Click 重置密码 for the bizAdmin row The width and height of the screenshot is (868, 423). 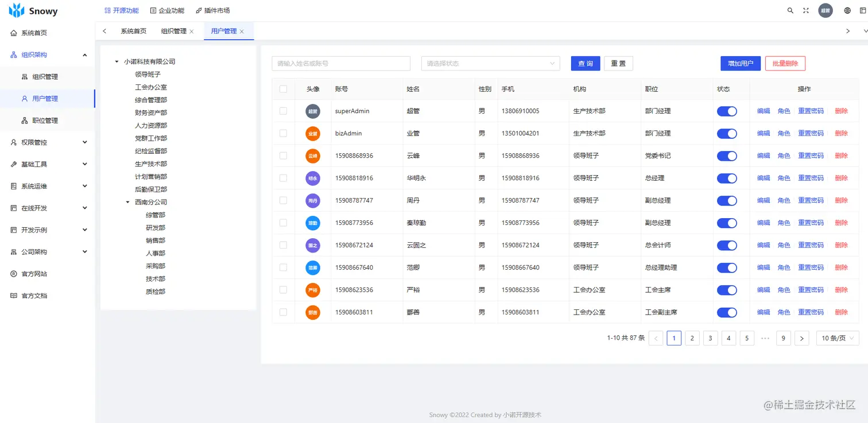(811, 133)
